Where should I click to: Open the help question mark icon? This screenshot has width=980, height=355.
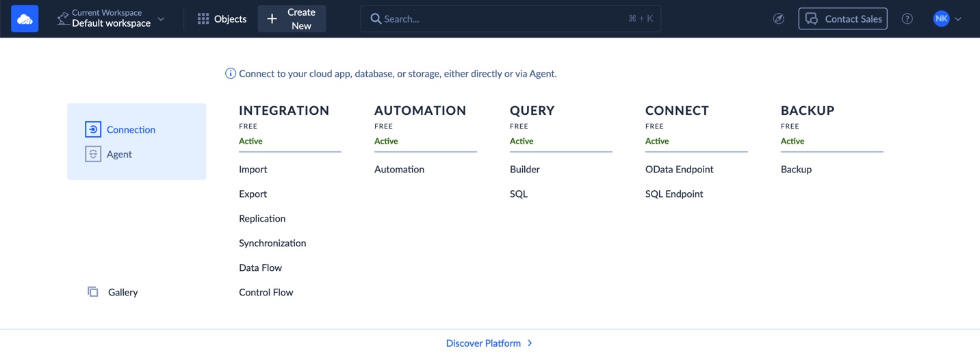click(x=907, y=19)
